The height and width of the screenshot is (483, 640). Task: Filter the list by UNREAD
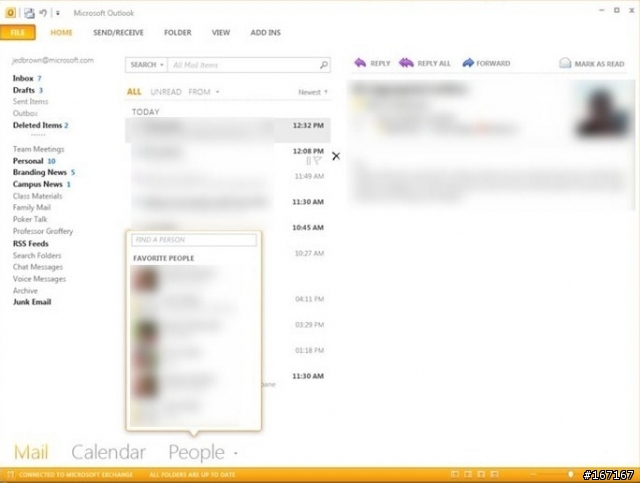[x=166, y=92]
